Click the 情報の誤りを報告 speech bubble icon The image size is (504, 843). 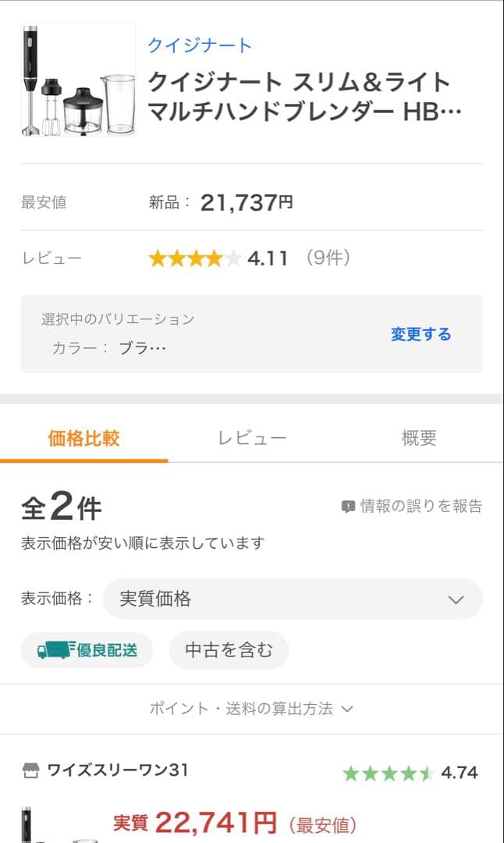[x=348, y=506]
